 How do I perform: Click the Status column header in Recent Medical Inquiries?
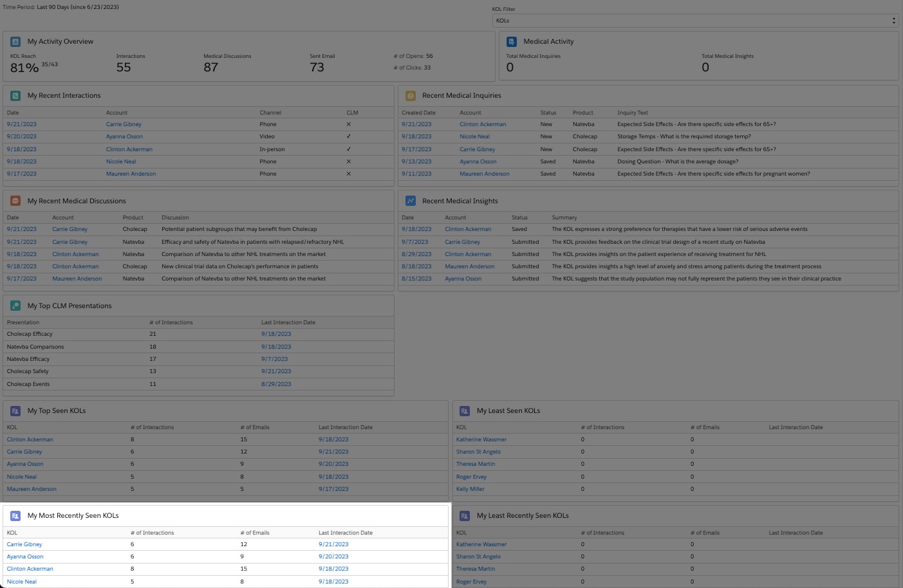pos(548,113)
